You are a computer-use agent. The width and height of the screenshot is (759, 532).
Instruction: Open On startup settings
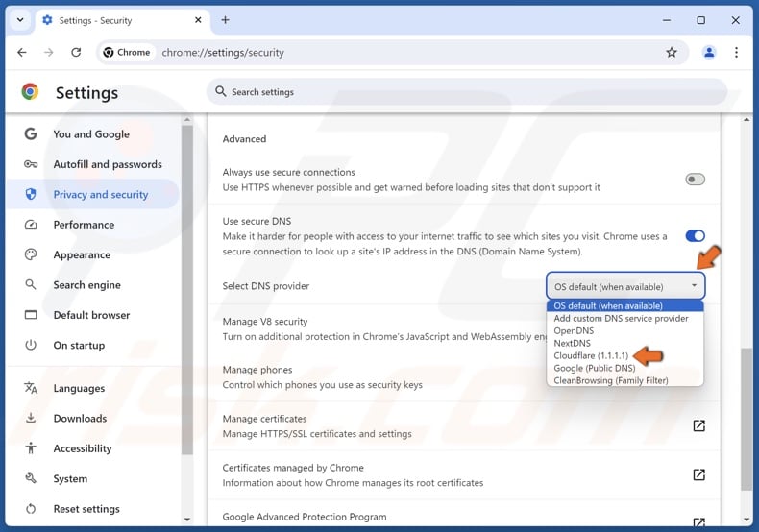(92, 346)
